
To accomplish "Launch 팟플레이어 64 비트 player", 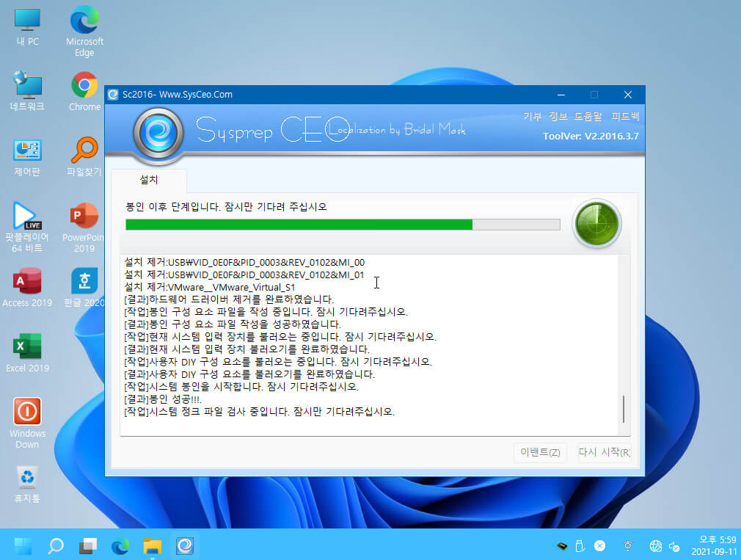I will [x=27, y=228].
